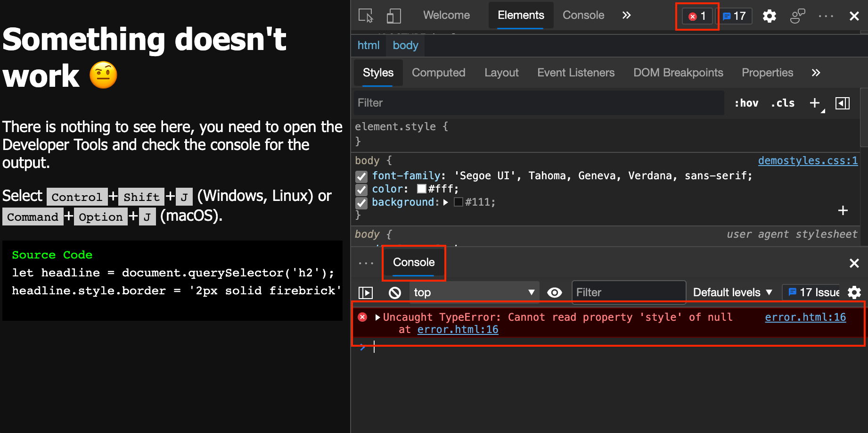The image size is (868, 433).
Task: Uncheck the font-family property checkbox
Action: (361, 176)
